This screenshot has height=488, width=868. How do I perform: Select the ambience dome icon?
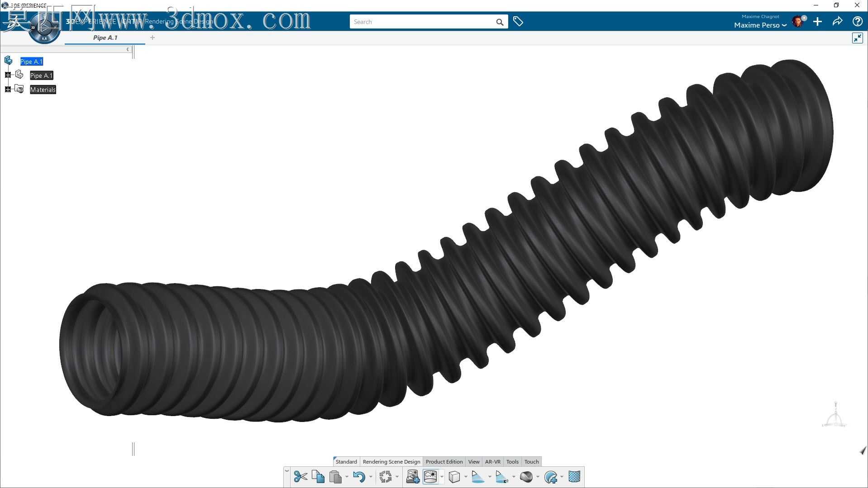pos(430,477)
